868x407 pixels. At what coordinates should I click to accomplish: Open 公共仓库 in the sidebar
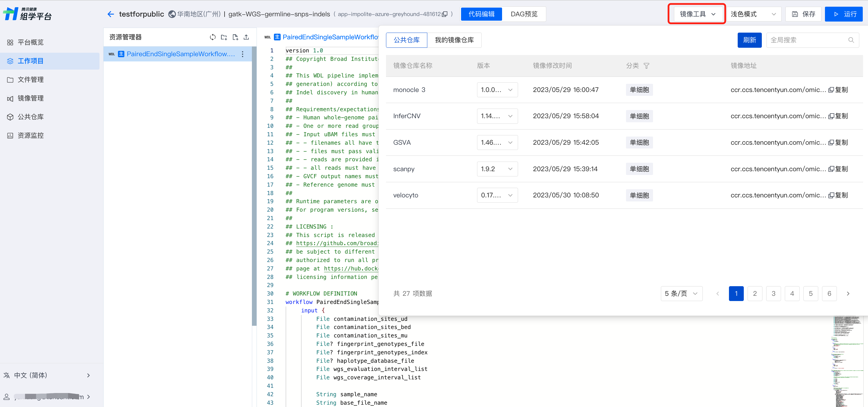point(50,117)
